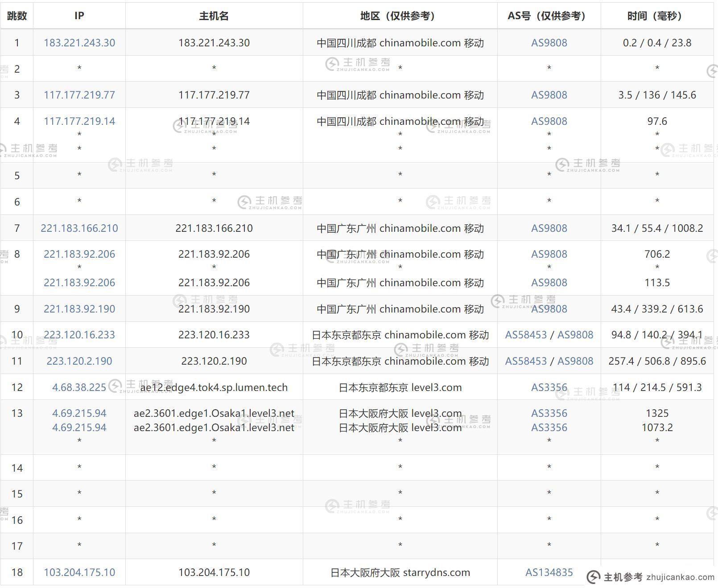The height and width of the screenshot is (588, 718).
Task: Click the IP column header
Action: click(x=79, y=16)
